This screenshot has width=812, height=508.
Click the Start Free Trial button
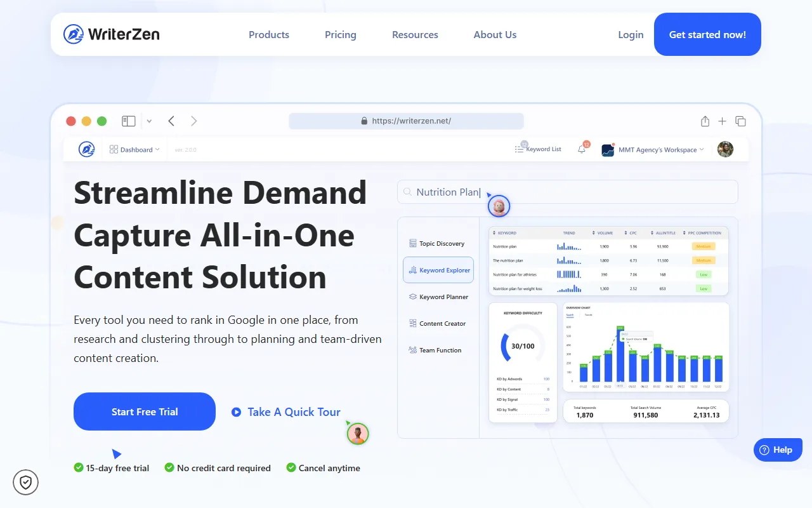pos(145,411)
